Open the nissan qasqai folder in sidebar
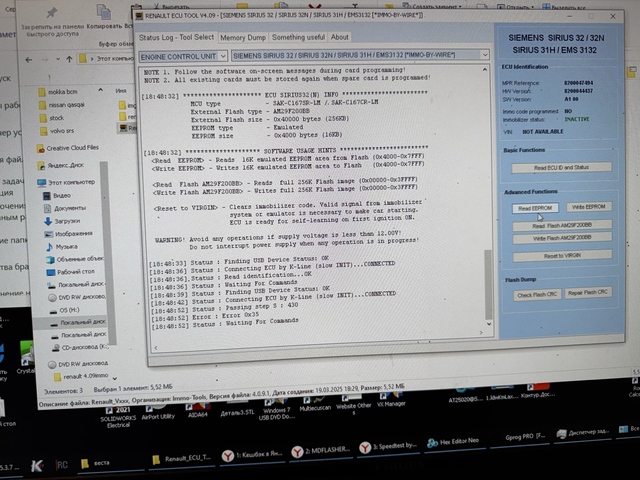The height and width of the screenshot is (480, 640). 62,105
